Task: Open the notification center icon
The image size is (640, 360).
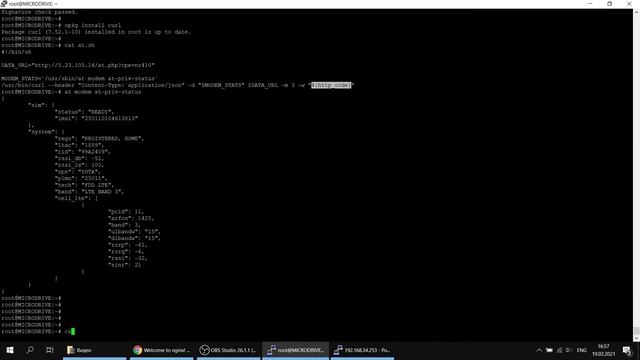Action: (x=627, y=350)
